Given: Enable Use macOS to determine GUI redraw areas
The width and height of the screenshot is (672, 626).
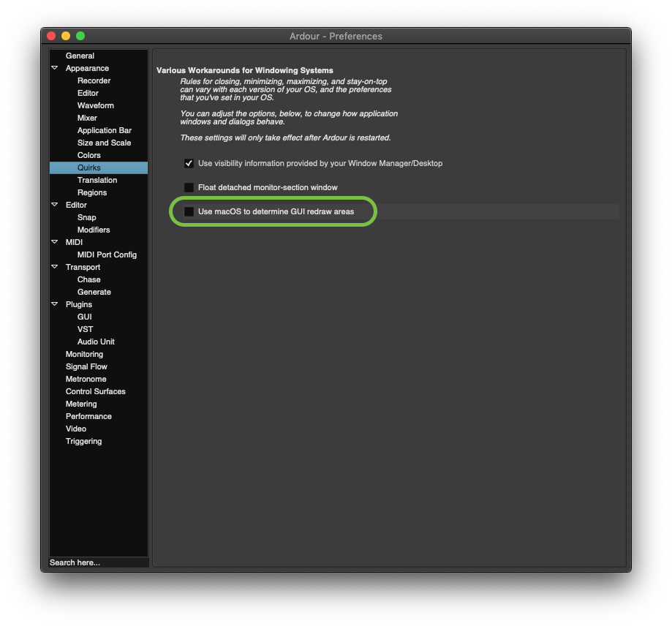Looking at the screenshot, I should (x=189, y=212).
